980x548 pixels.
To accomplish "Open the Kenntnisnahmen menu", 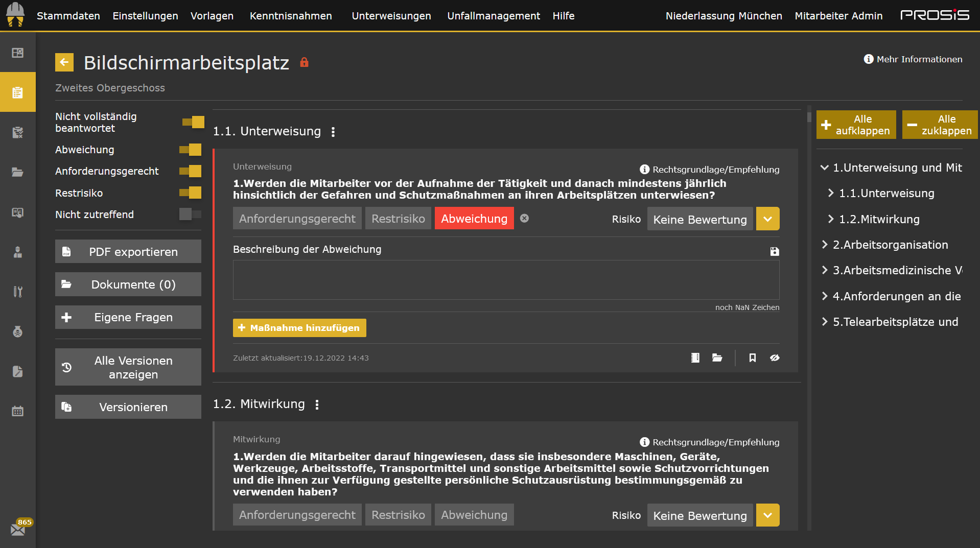I will (290, 16).
